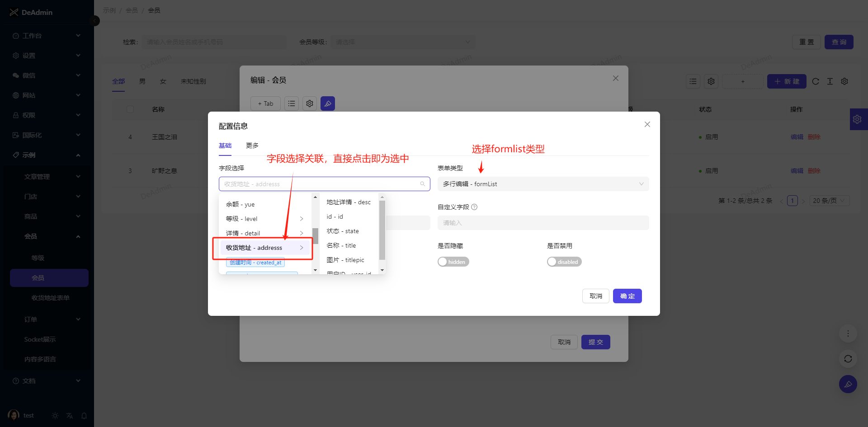Expand the 国际化 sidebar menu
Viewport: 868px width, 427px height.
47,135
